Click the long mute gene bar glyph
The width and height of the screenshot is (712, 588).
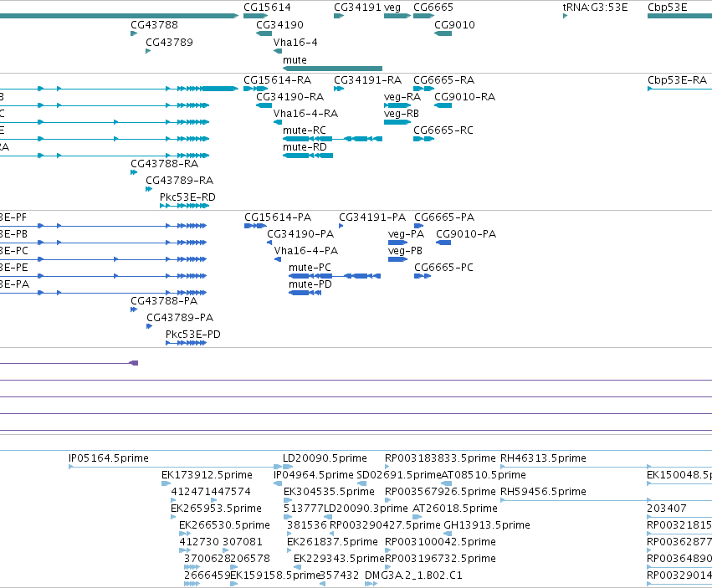pyautogui.click(x=332, y=69)
